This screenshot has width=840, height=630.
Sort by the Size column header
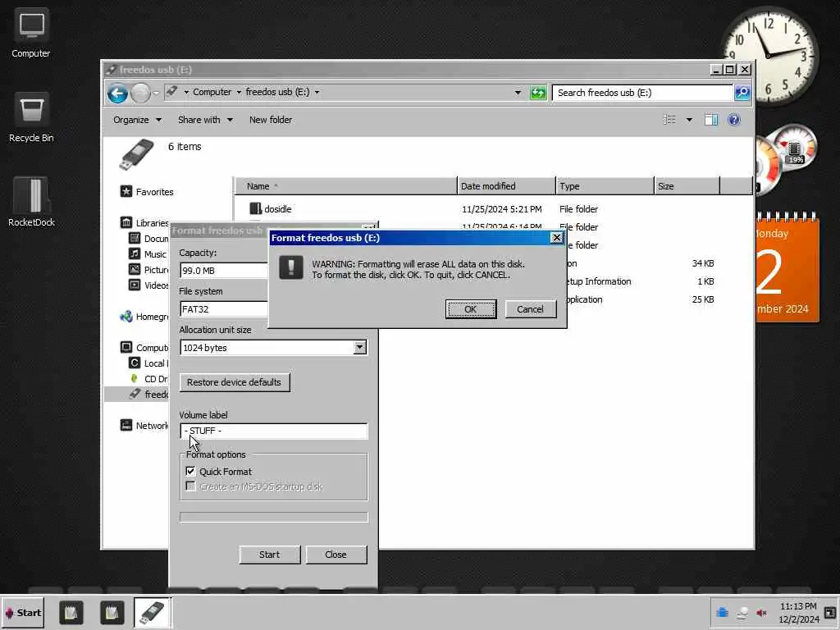click(x=687, y=186)
